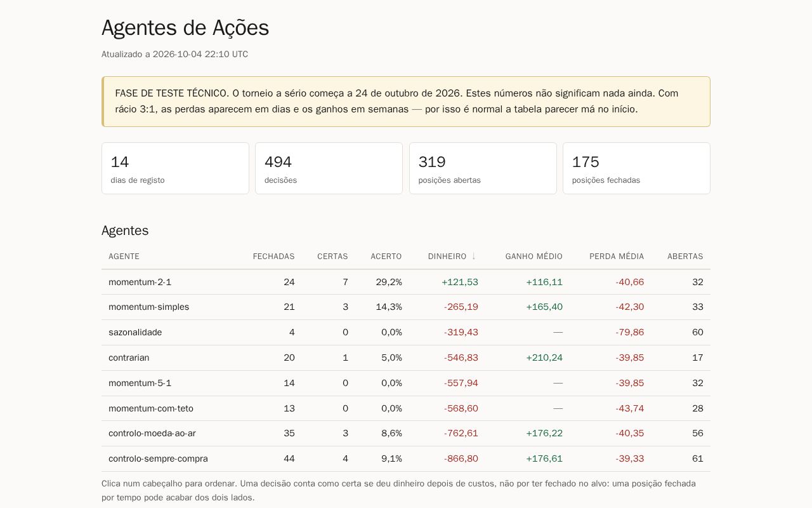Sort by Fechadas column header
812x508 pixels.
pyautogui.click(x=273, y=257)
